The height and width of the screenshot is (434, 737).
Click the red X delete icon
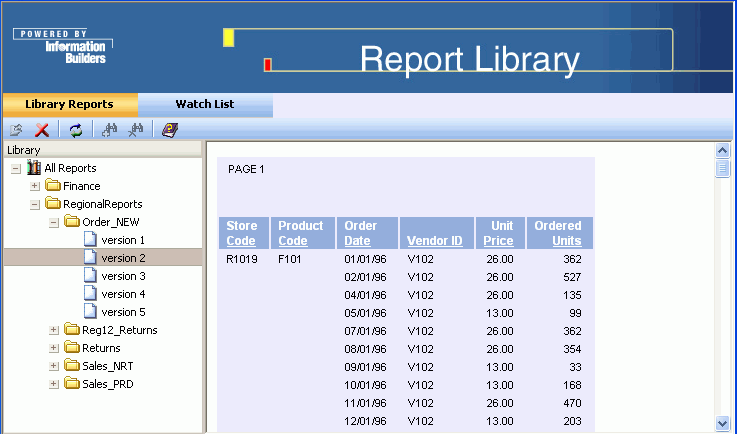tap(42, 130)
